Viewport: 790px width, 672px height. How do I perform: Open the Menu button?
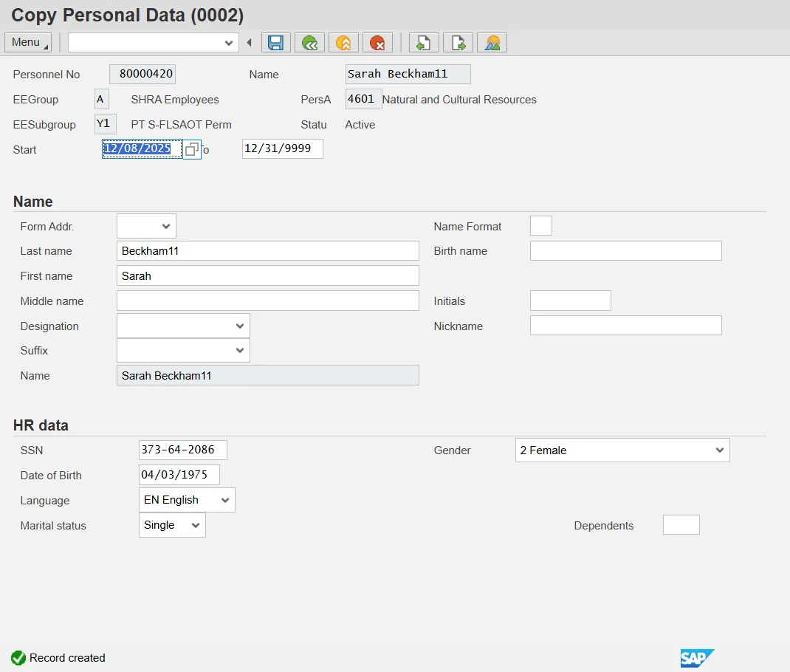point(28,43)
